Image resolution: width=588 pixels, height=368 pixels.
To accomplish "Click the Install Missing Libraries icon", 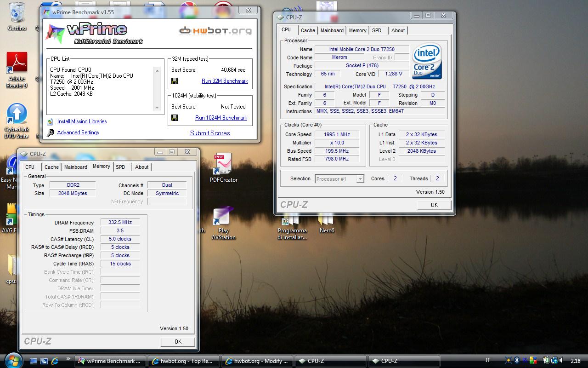I will pos(50,122).
